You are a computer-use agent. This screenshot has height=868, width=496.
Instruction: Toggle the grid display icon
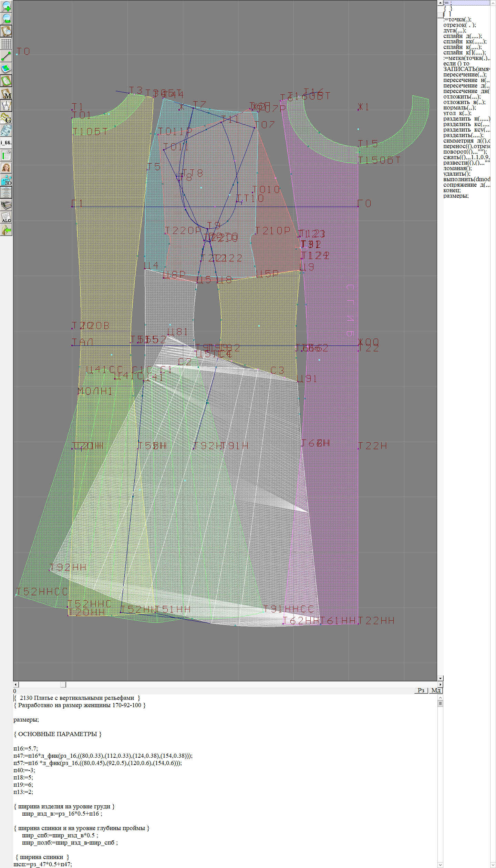[6, 44]
